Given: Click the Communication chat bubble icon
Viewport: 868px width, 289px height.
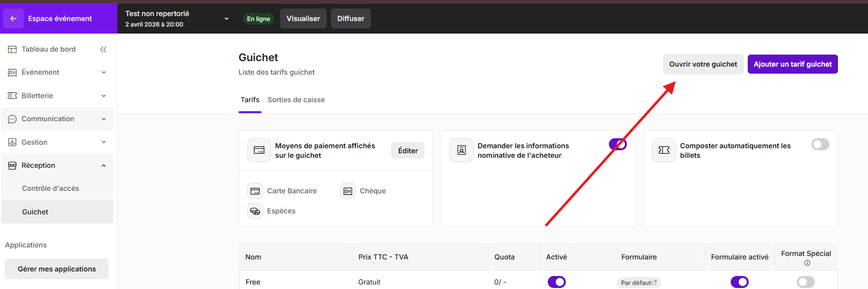Looking at the screenshot, I should (x=13, y=119).
